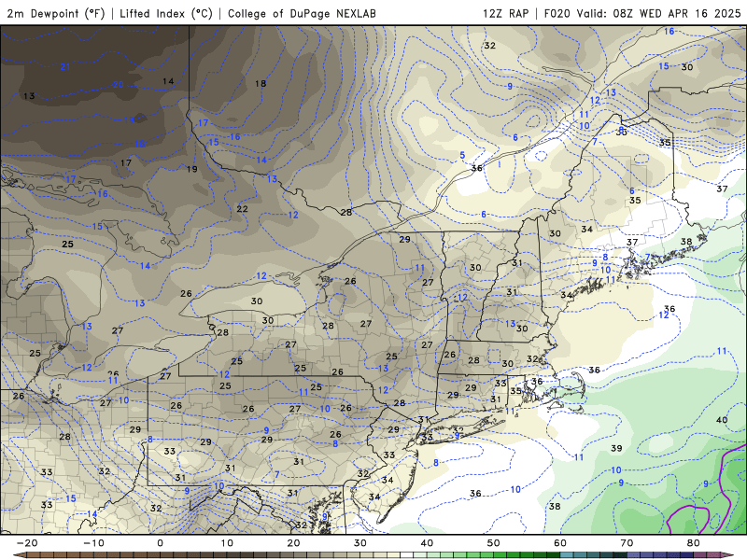Select the "College of DuPage NEXLAB" text
The height and width of the screenshot is (560, 747).
pyautogui.click(x=302, y=13)
